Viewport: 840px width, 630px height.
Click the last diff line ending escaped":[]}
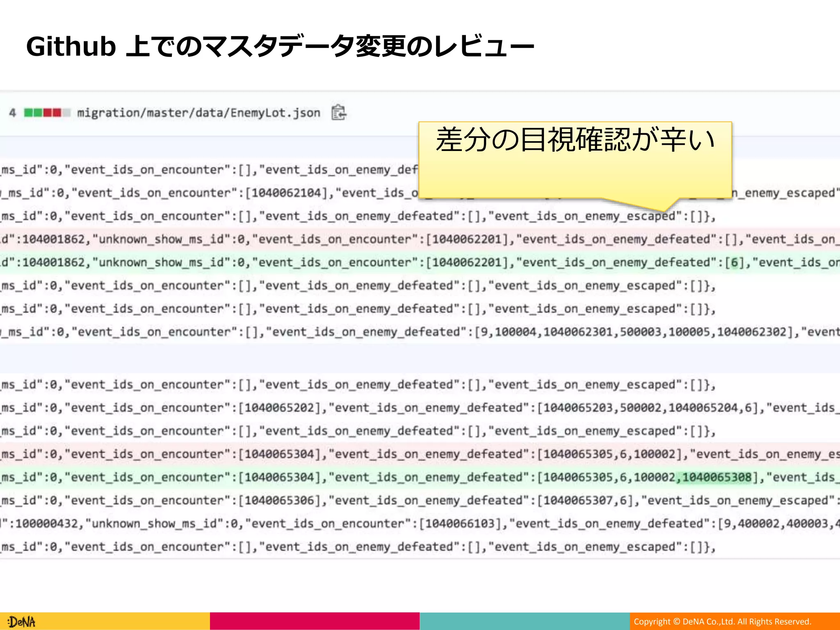(420, 547)
